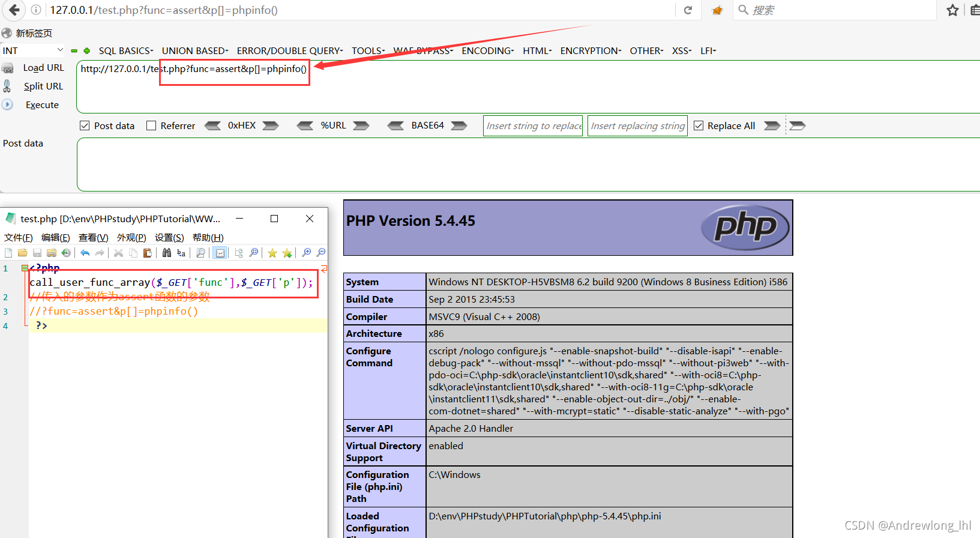Click the copy icon in editor toolbar
980x538 pixels.
click(133, 253)
